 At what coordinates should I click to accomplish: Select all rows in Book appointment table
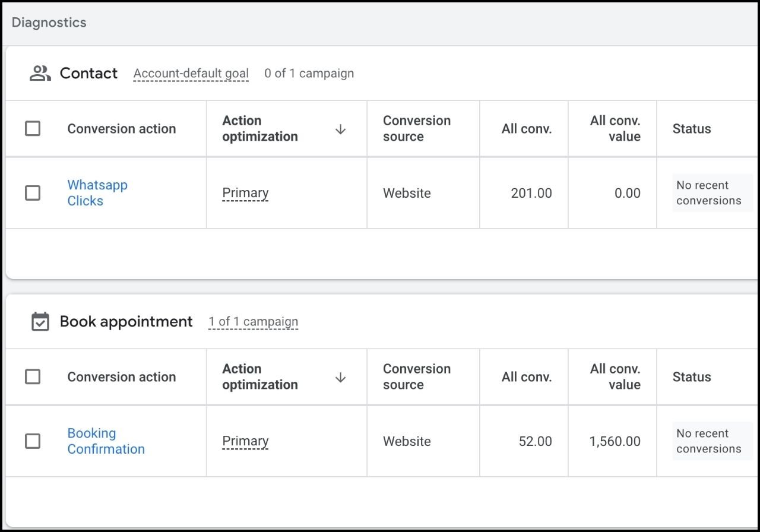click(x=33, y=377)
